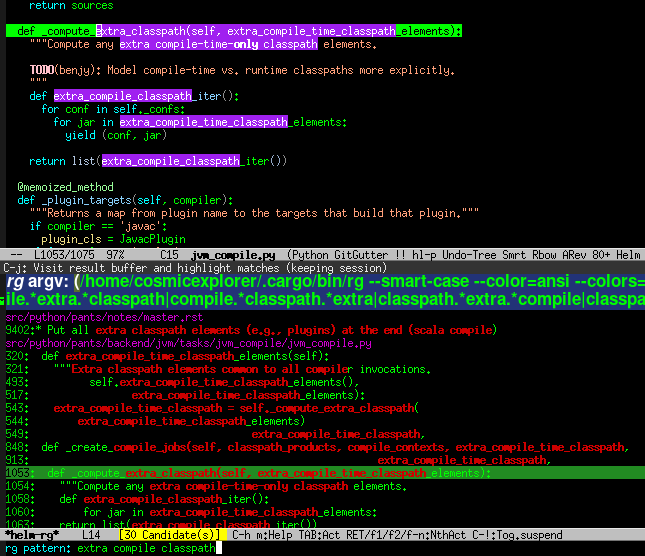The height and width of the screenshot is (556, 645).
Task: Click the 97% buffer position indicator
Action: click(115, 255)
